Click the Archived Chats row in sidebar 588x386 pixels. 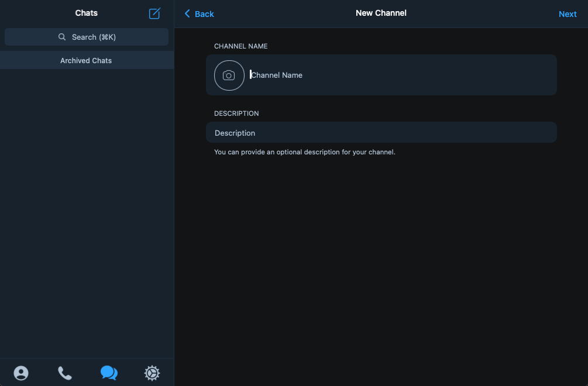coord(86,60)
